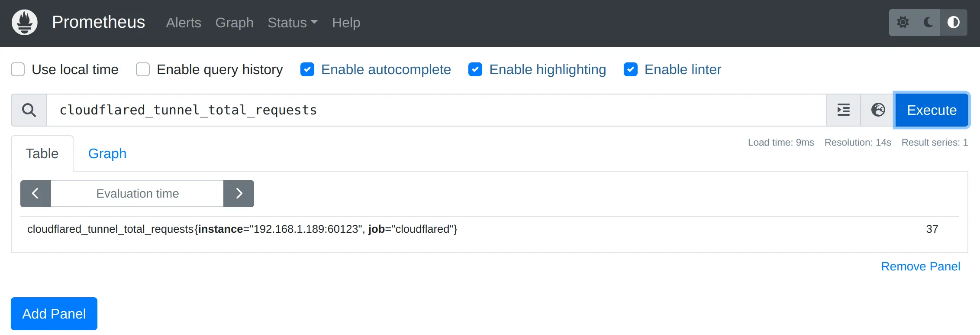
Task: Switch to dark theme moon icon
Action: [x=928, y=23]
